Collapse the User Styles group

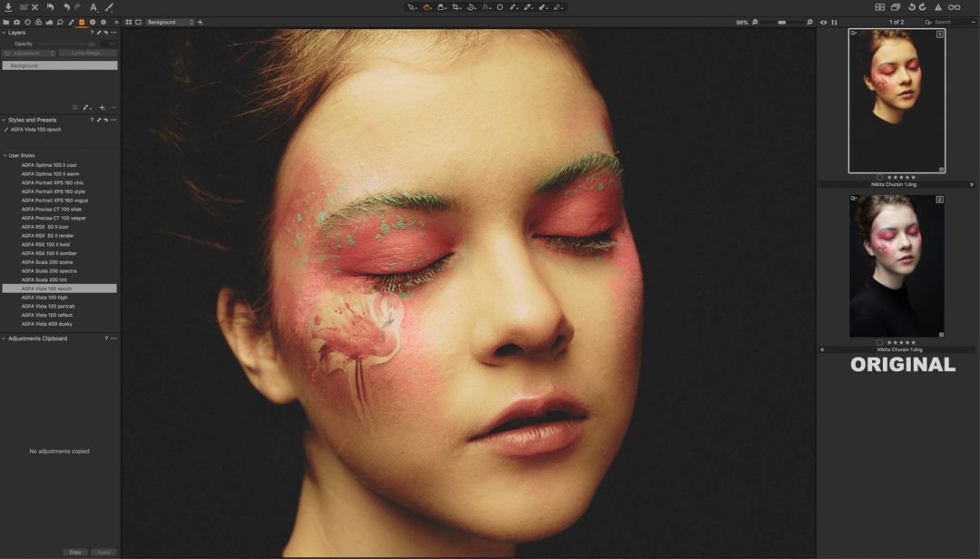(x=5, y=155)
